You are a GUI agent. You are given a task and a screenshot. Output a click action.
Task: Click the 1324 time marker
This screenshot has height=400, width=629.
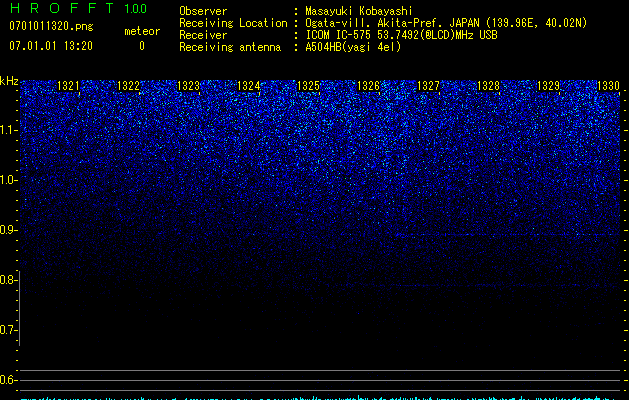(x=248, y=86)
